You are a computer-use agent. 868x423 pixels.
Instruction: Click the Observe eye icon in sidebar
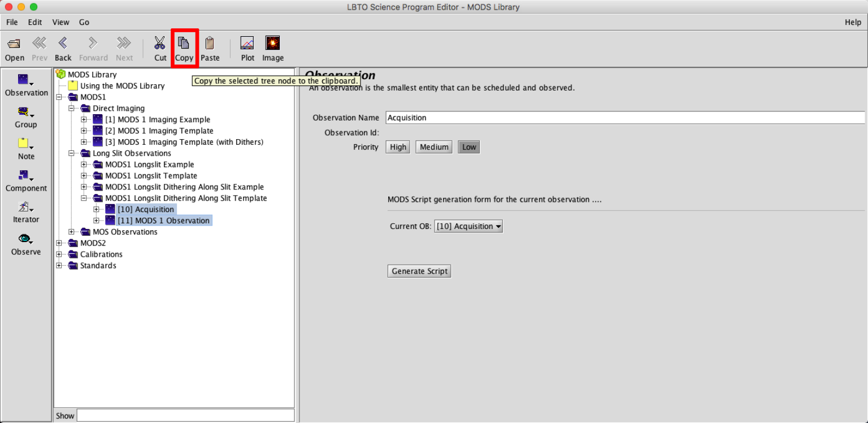26,244
